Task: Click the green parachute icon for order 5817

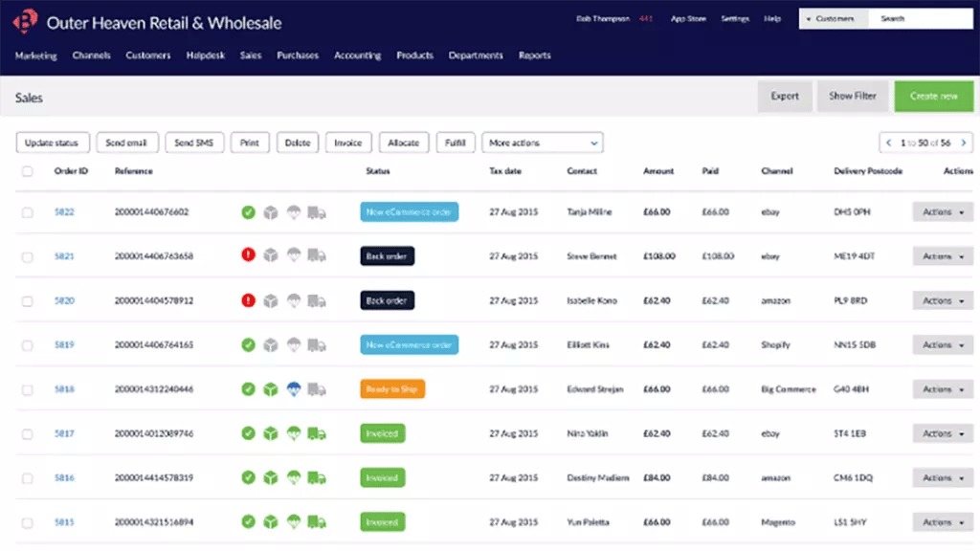Action: (294, 433)
